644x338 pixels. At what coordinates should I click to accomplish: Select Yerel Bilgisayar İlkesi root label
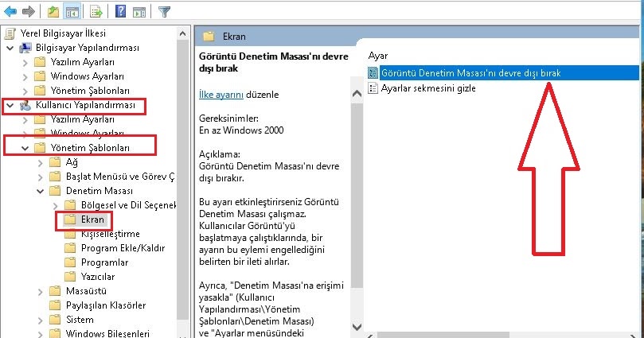[63, 33]
